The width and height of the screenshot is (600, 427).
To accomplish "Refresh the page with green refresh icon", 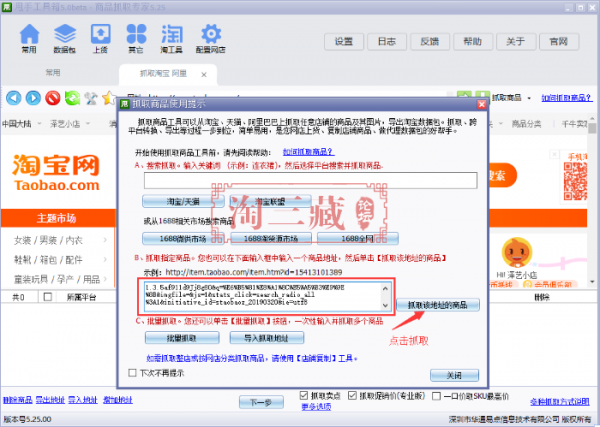I will coord(72,98).
